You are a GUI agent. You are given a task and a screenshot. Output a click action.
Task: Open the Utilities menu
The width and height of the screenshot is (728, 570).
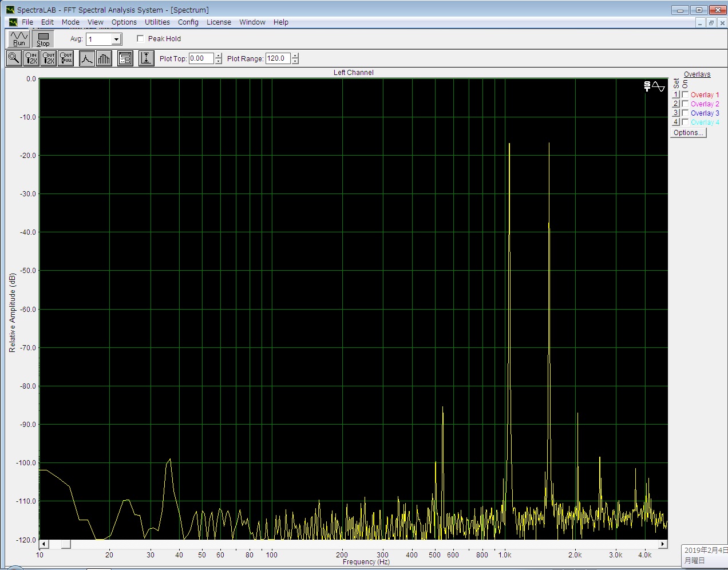157,22
